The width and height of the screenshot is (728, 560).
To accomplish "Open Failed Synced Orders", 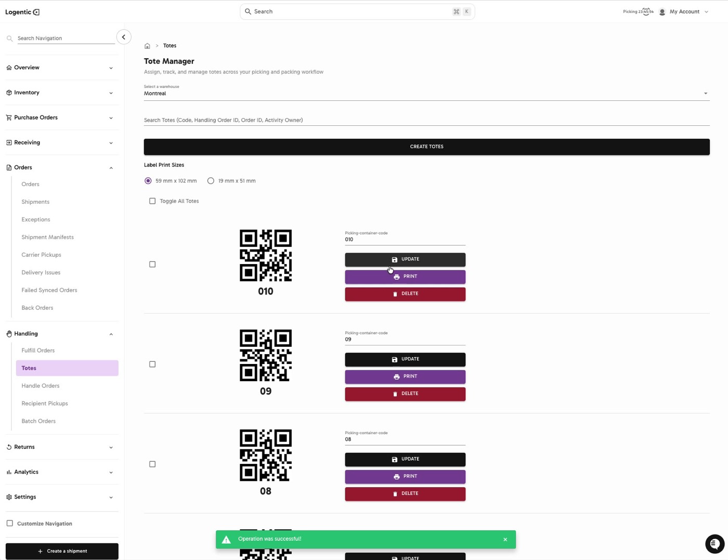I will 49,290.
